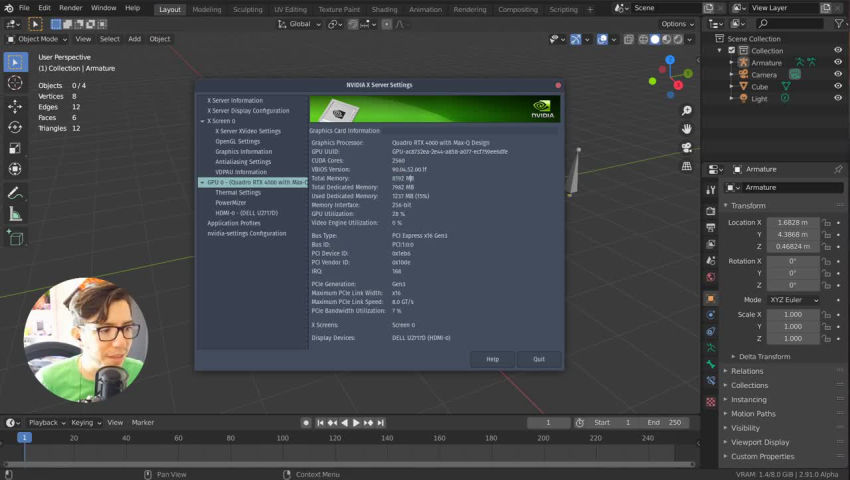The height and width of the screenshot is (480, 850).
Task: Click Quit button in NVIDIA settings
Action: click(x=539, y=359)
